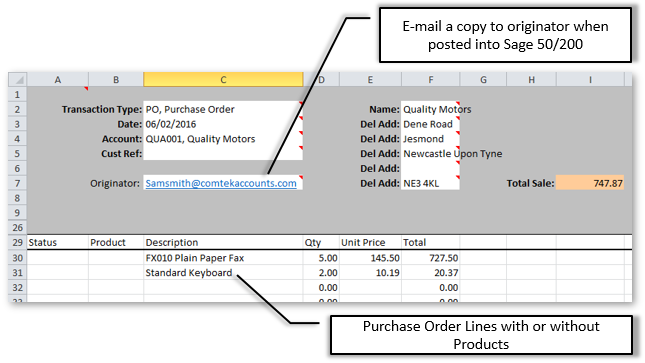
Task: Select column G header
Action: [483, 79]
